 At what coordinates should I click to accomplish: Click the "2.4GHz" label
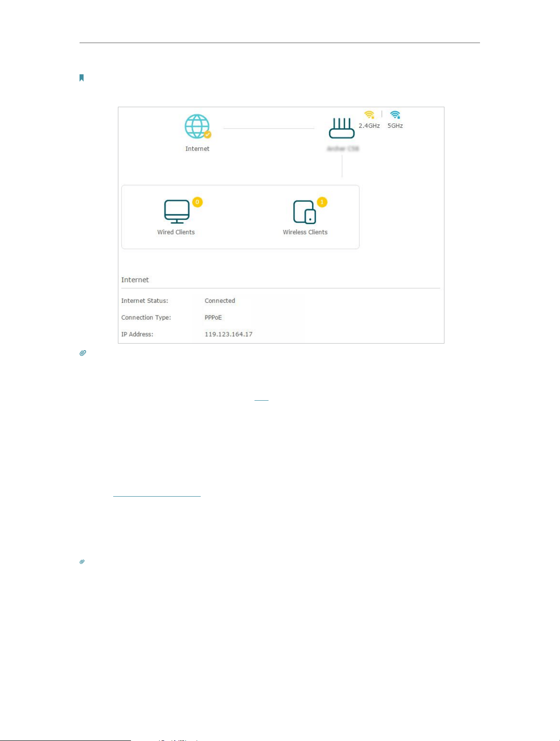tap(369, 126)
